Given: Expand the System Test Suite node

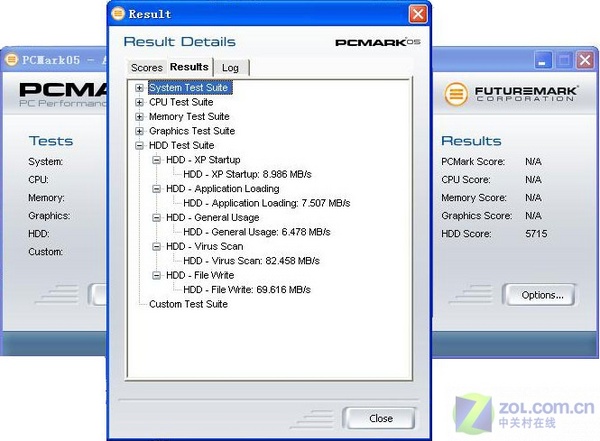Looking at the screenshot, I should click(139, 88).
